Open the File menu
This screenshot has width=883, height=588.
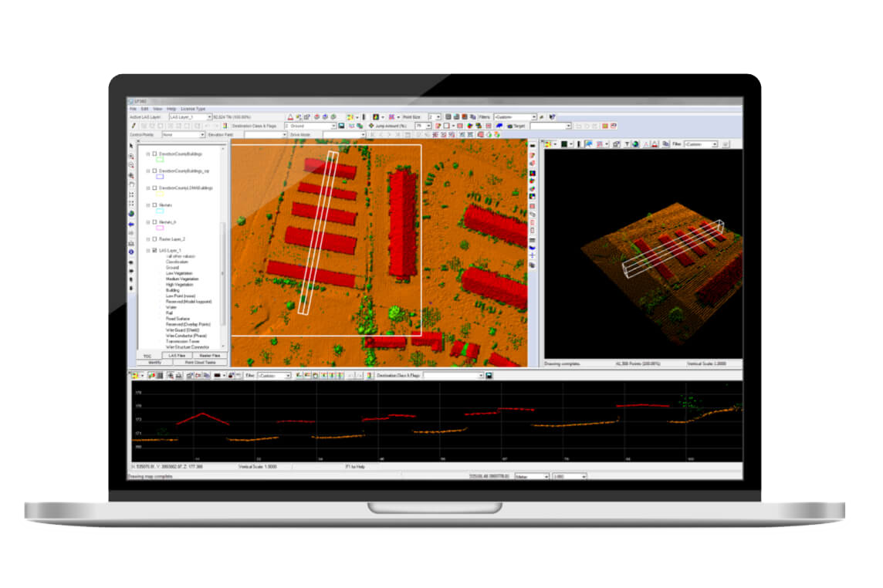click(133, 109)
